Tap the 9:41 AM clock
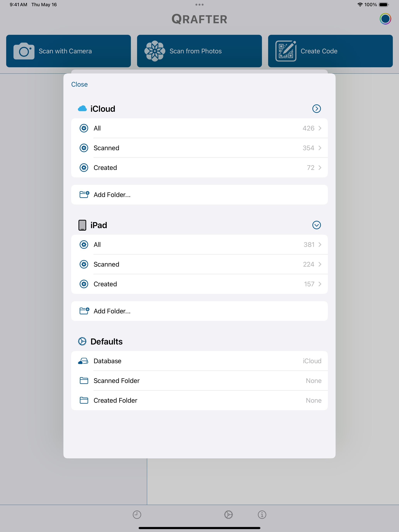399x532 pixels. tap(19, 5)
